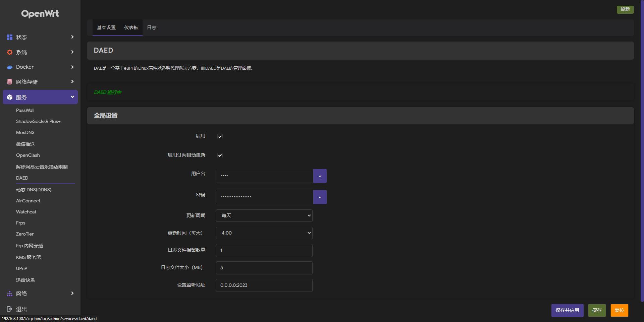Click the orange 复位 button

tap(620, 310)
